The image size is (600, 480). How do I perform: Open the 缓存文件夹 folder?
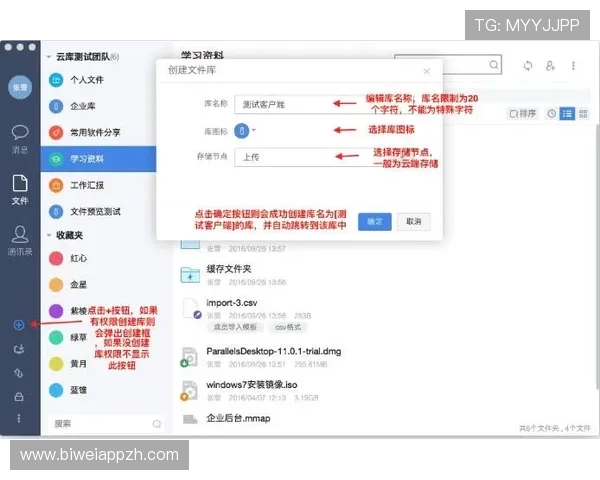(x=229, y=269)
